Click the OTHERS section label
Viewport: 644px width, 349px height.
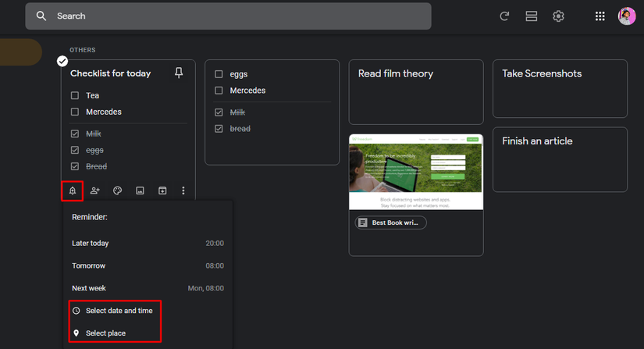click(x=83, y=50)
